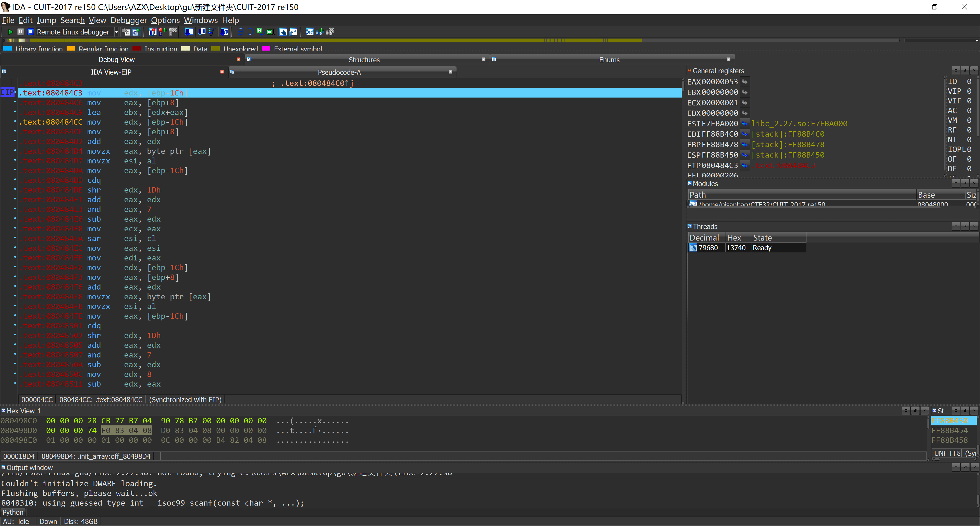Click jump arrow next to EAX register

pyautogui.click(x=744, y=82)
